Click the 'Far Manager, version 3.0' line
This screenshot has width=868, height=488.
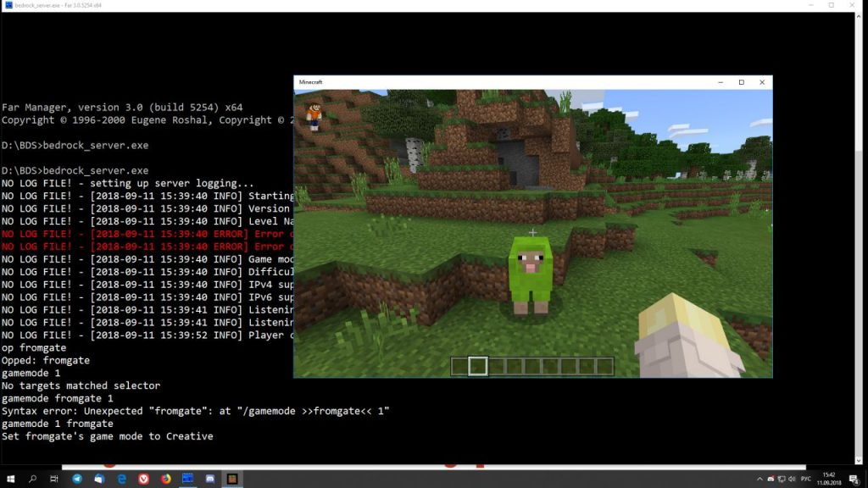(122, 108)
